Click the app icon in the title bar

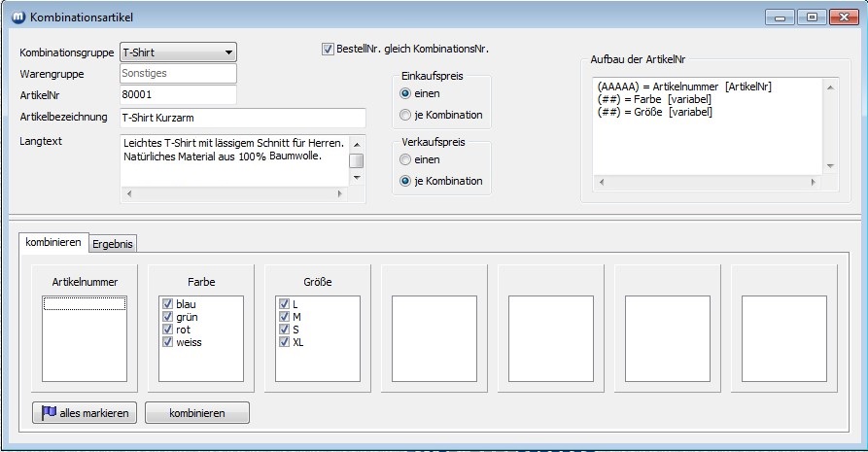pyautogui.click(x=17, y=17)
